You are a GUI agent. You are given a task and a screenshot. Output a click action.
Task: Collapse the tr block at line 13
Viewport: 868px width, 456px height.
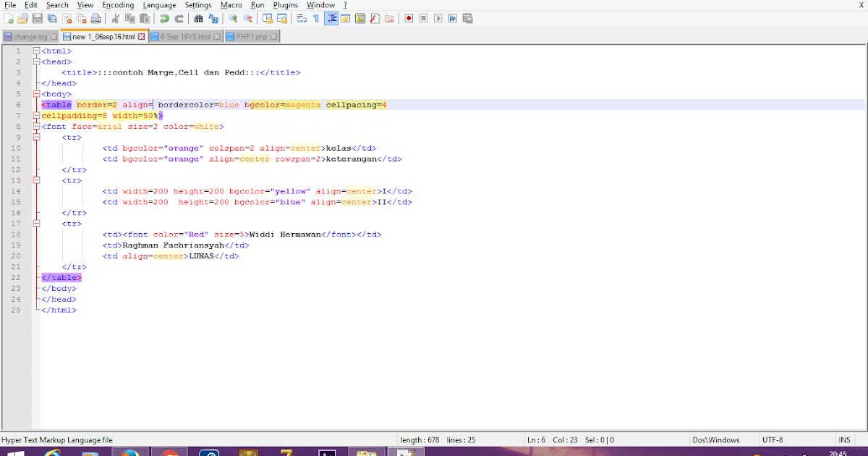(x=35, y=180)
